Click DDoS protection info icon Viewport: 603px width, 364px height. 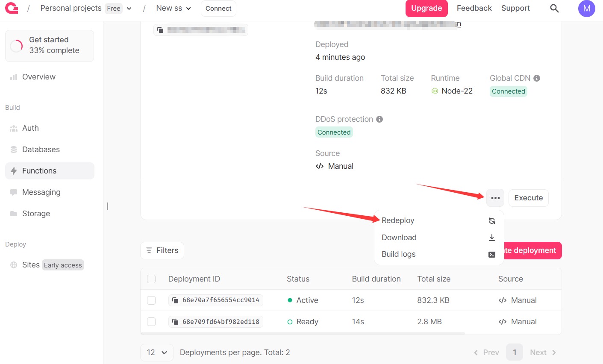(x=379, y=119)
